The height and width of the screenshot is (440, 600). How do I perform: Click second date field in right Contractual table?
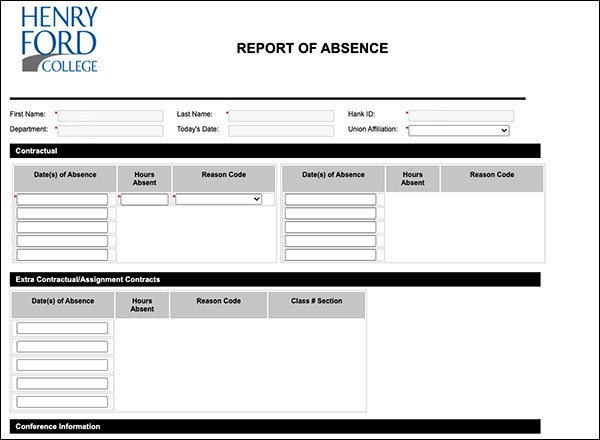pos(331,213)
